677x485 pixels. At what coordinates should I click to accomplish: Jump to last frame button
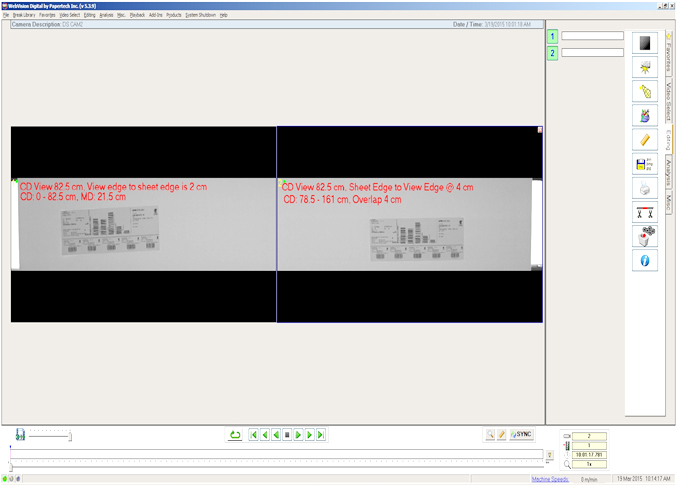pos(321,435)
